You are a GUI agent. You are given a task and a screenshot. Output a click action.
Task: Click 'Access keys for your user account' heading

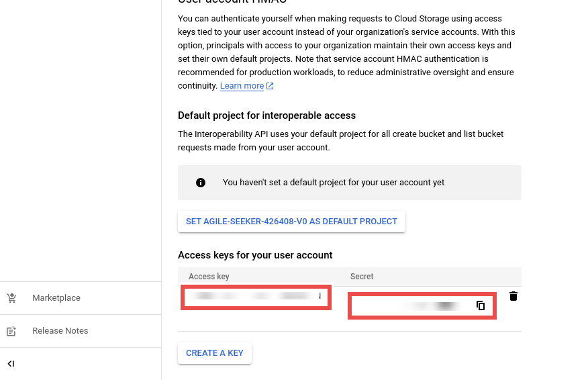click(255, 255)
